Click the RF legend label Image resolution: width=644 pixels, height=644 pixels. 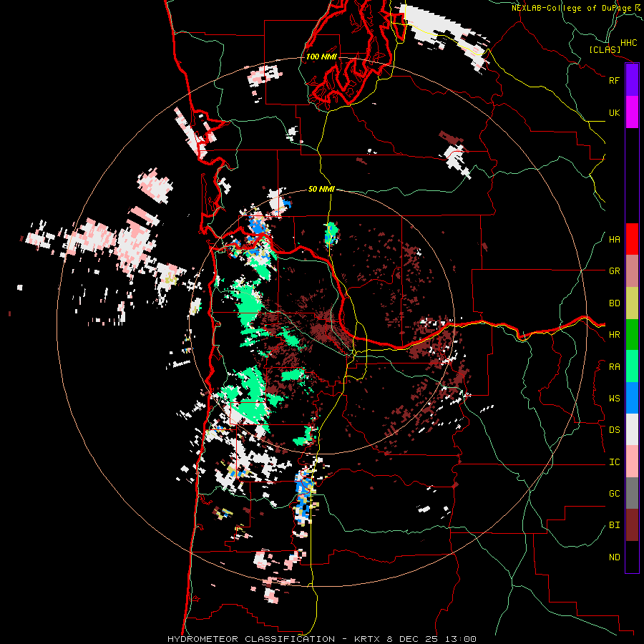point(614,80)
